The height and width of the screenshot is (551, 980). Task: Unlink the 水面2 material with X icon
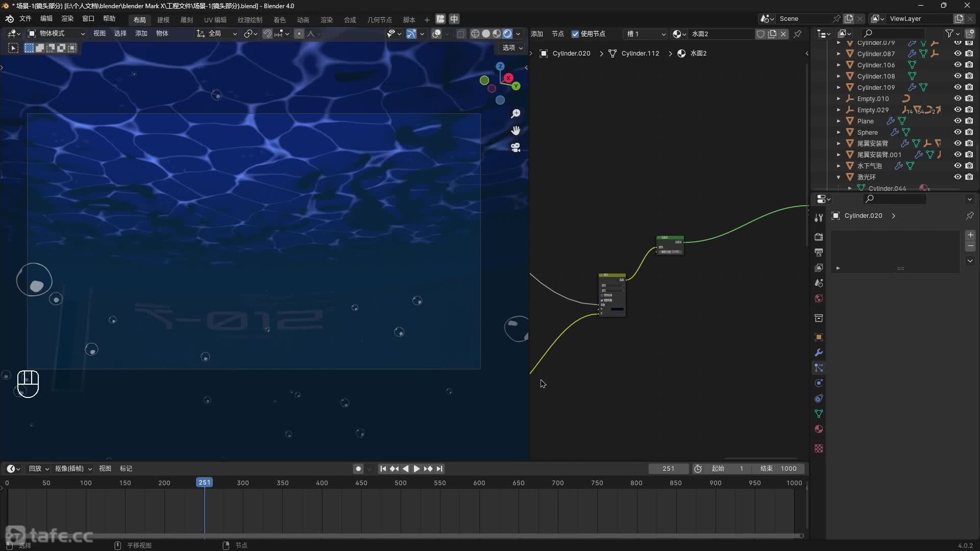point(783,34)
